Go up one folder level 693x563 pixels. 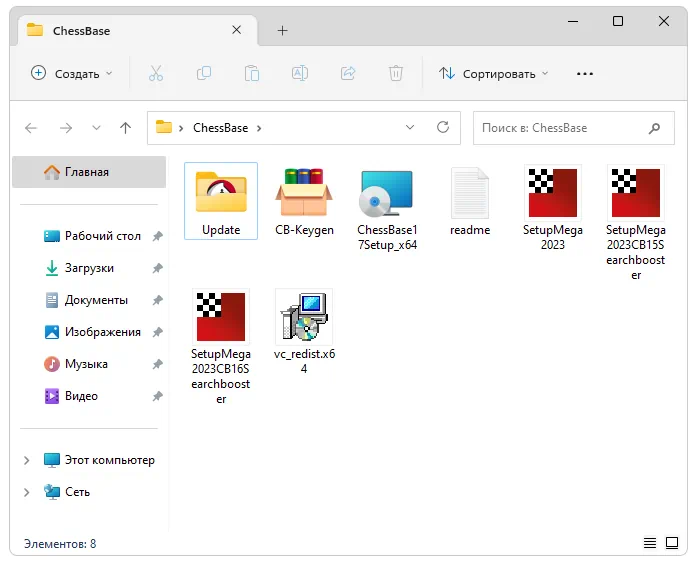pos(126,128)
